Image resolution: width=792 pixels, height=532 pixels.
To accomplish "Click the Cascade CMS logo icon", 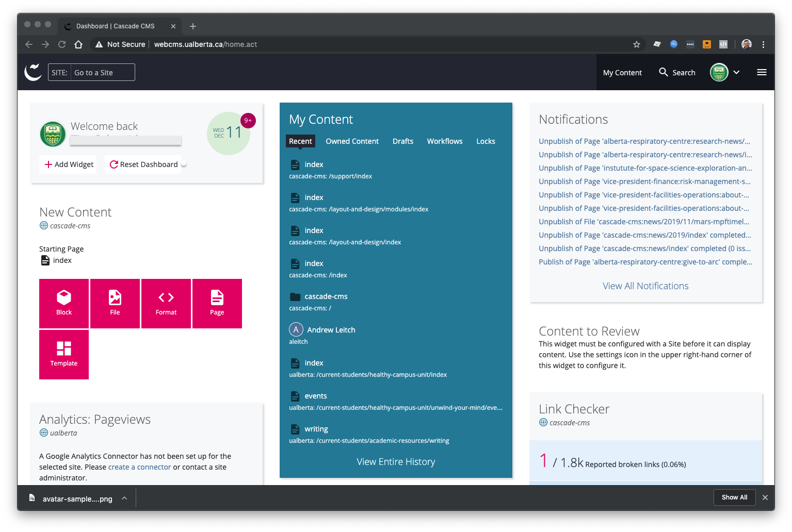I will 34,72.
